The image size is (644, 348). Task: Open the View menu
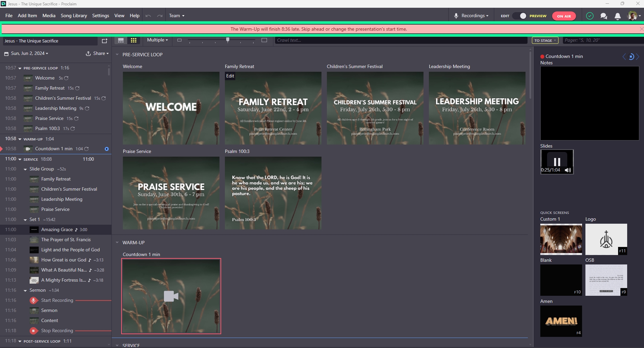point(119,16)
